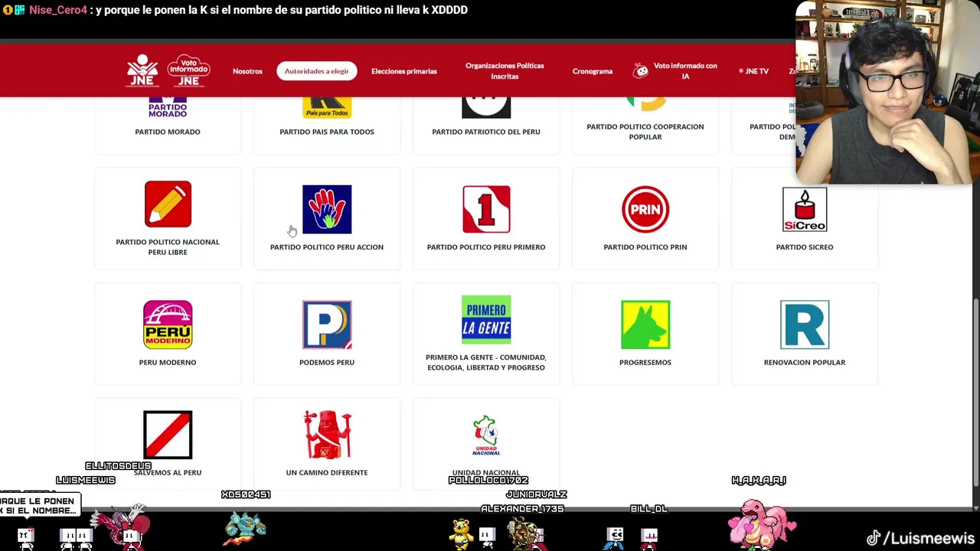Click PODEMOS PERU label

327,363
